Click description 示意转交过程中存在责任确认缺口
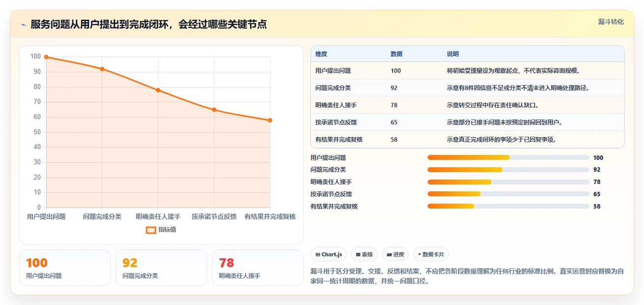The height and width of the screenshot is (305, 644). [x=494, y=105]
